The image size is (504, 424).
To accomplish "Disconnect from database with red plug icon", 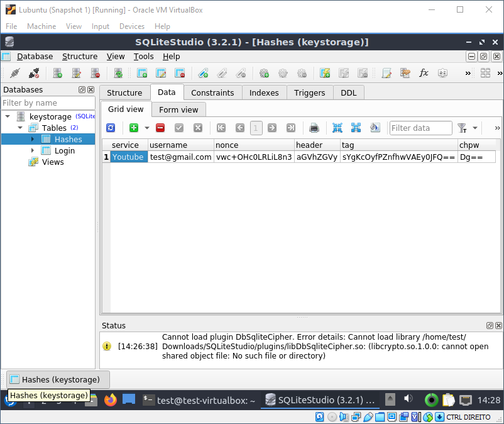I will pos(34,73).
